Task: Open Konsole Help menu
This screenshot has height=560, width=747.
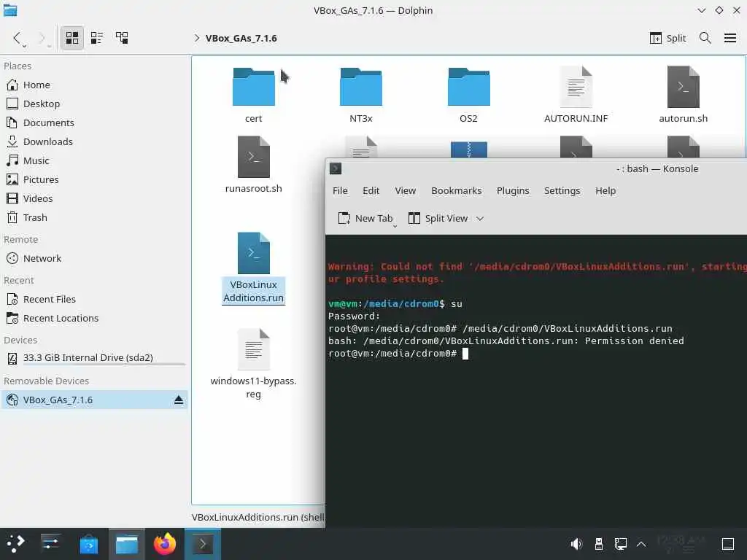Action: tap(605, 191)
